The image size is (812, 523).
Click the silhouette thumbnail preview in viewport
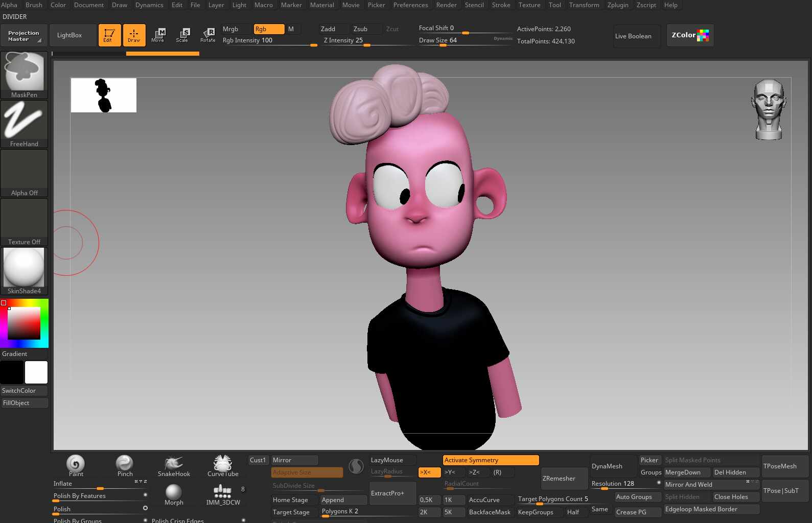tap(104, 95)
